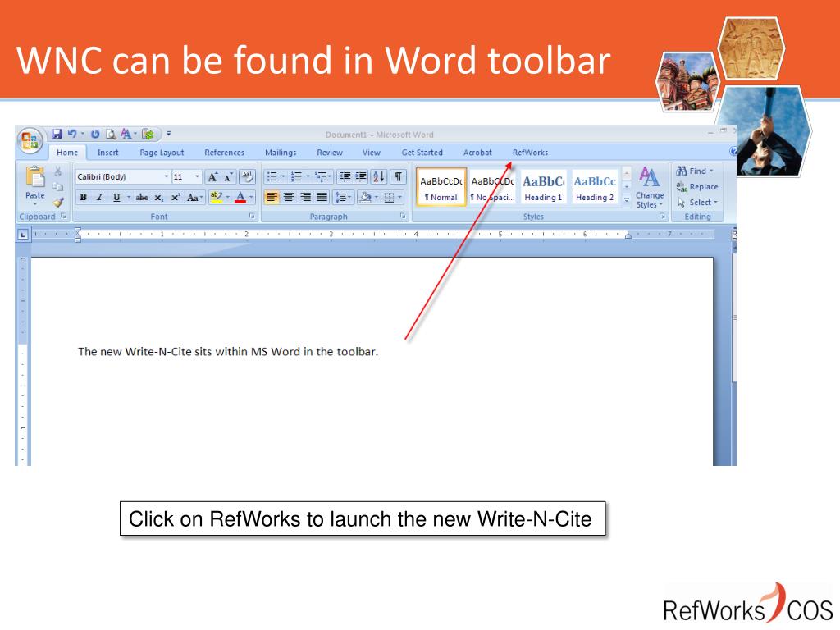The width and height of the screenshot is (840, 630).
Task: Pick text highlight color
Action: 217,198
